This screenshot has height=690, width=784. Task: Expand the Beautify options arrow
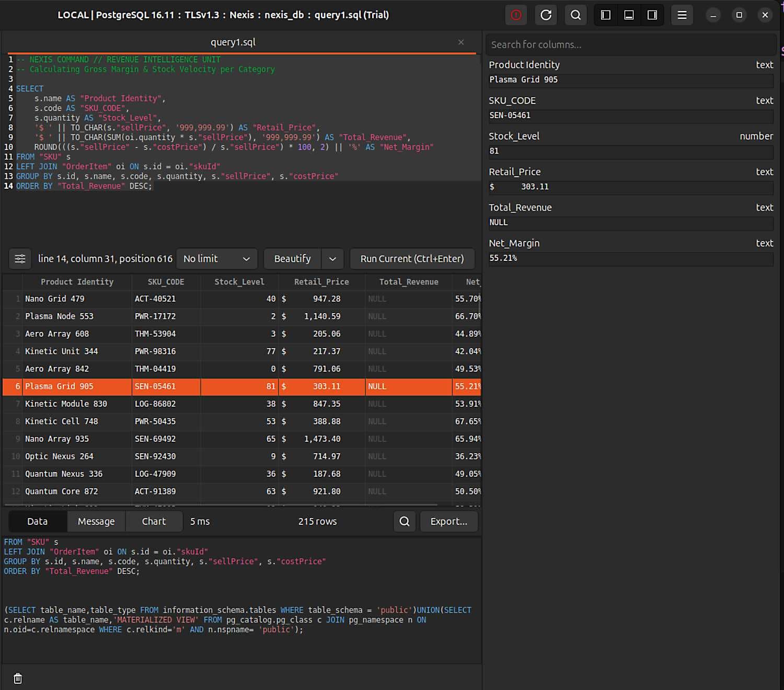point(332,259)
